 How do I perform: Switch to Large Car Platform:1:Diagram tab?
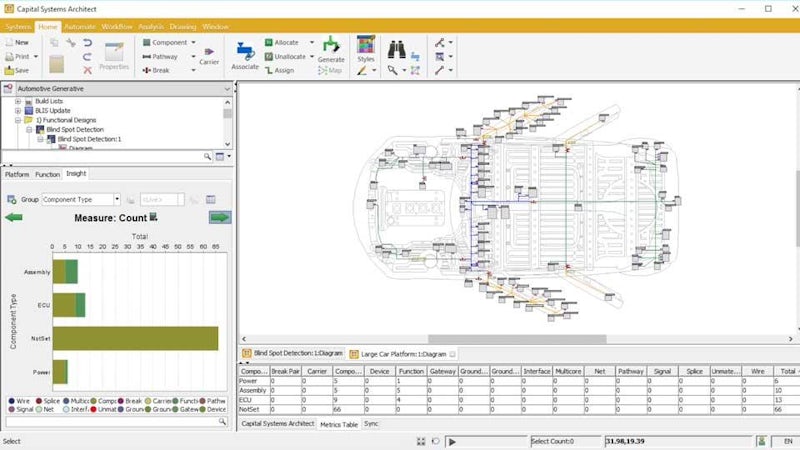(400, 353)
